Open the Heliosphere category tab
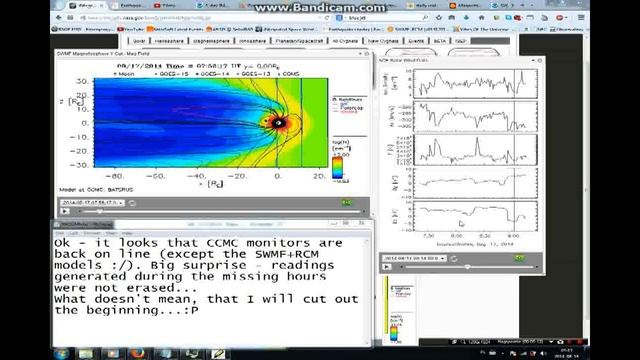Image resolution: width=640 pixels, height=360 pixels. point(169,41)
